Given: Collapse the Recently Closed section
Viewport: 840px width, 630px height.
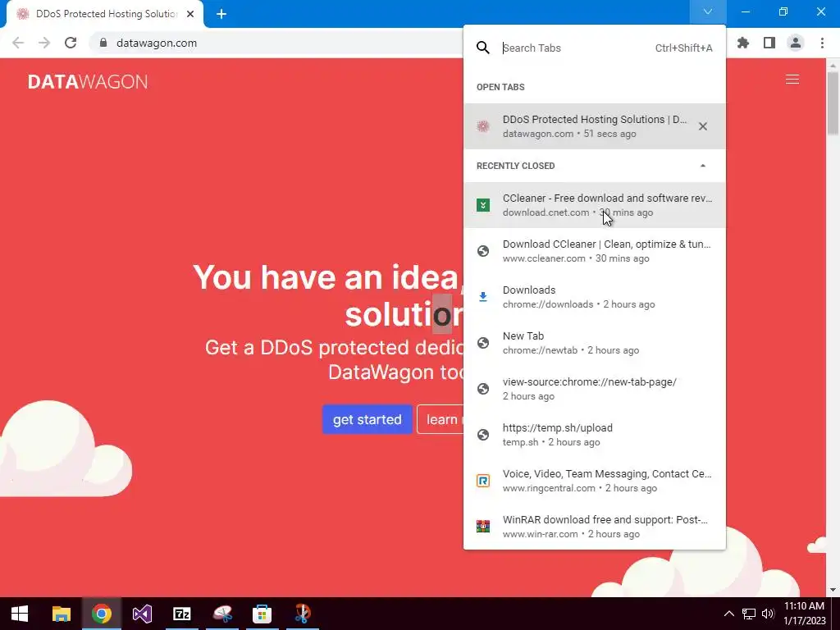Looking at the screenshot, I should (x=702, y=166).
